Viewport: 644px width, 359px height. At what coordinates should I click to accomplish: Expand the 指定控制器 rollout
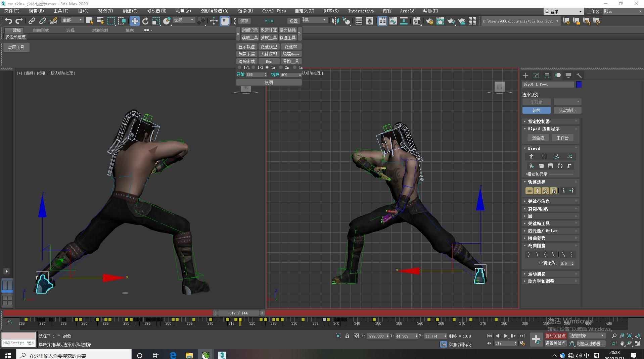551,121
